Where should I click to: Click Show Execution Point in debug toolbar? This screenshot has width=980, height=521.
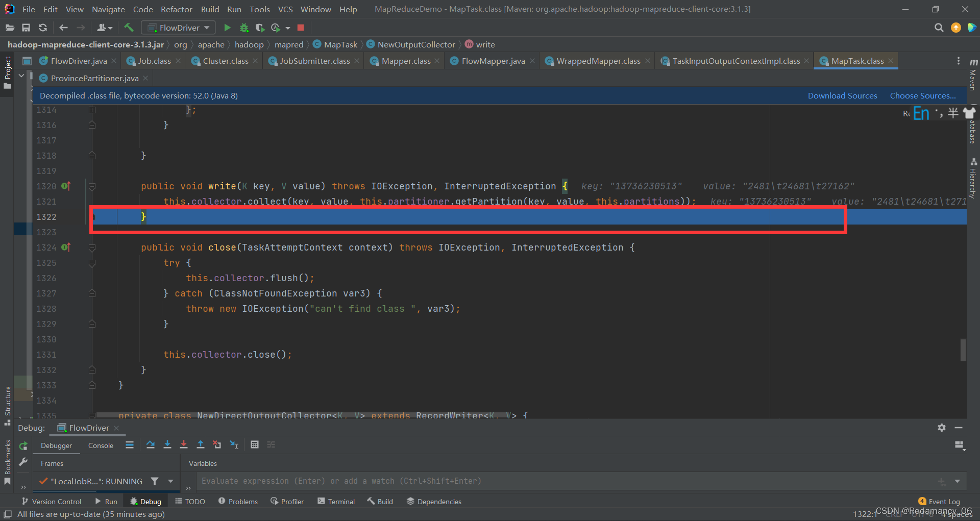pos(130,444)
